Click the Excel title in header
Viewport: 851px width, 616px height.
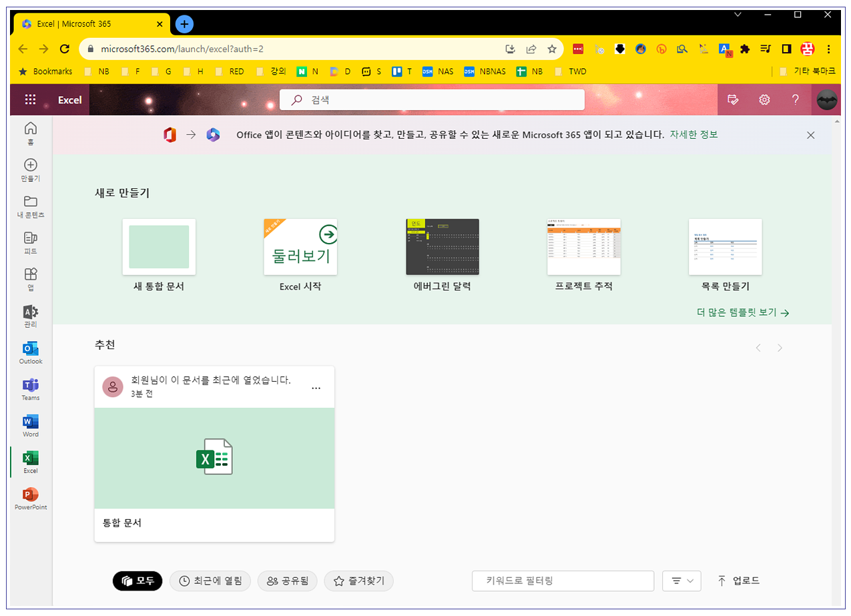click(x=69, y=99)
